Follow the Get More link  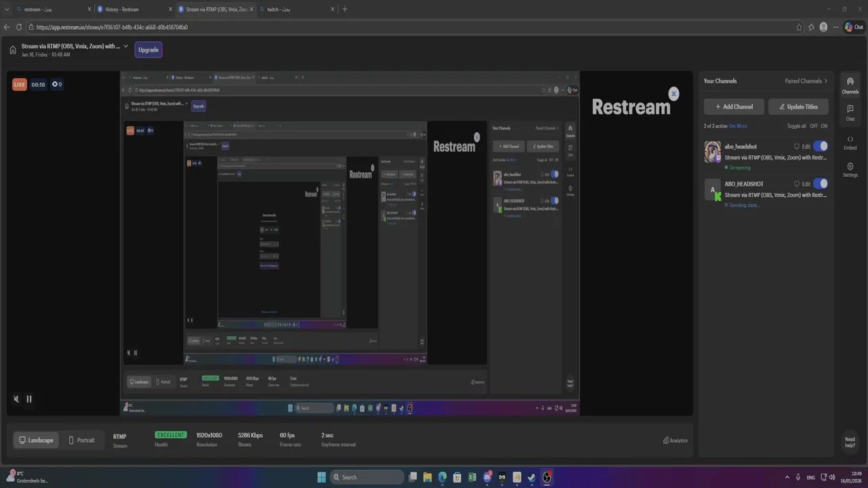[738, 126]
